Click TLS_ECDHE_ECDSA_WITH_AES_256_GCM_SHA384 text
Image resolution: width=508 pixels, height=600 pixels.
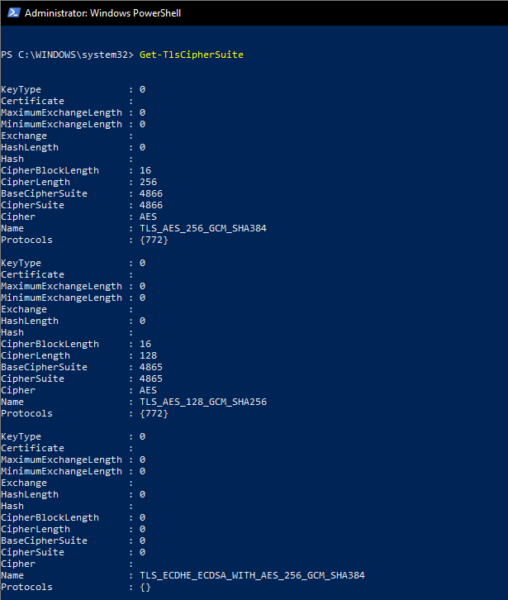(x=252, y=576)
